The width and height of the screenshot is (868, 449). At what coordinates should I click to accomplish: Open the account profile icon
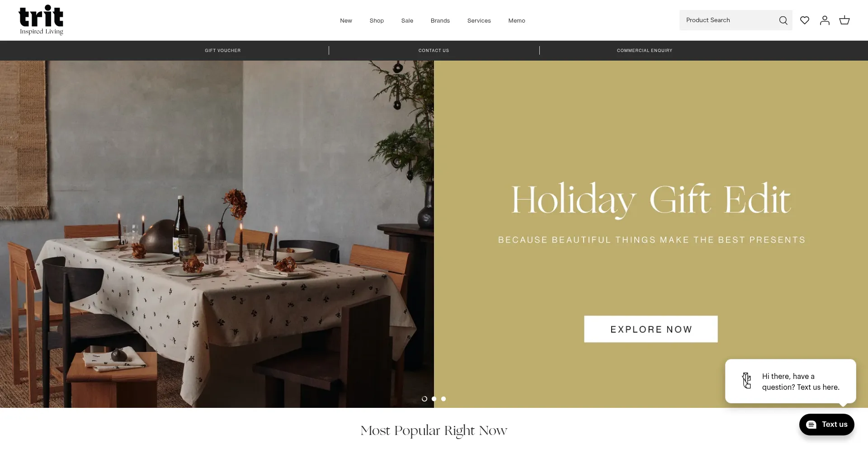pos(825,20)
